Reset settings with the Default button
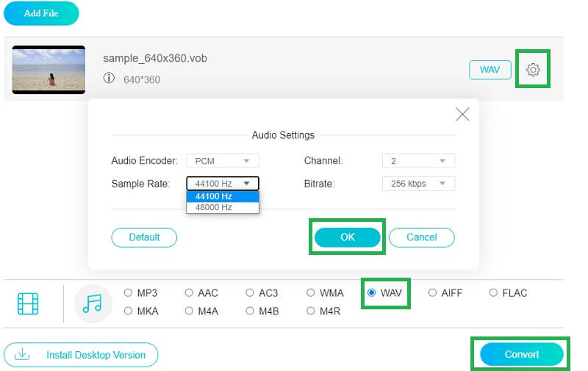The width and height of the screenshot is (588, 371). [x=144, y=237]
